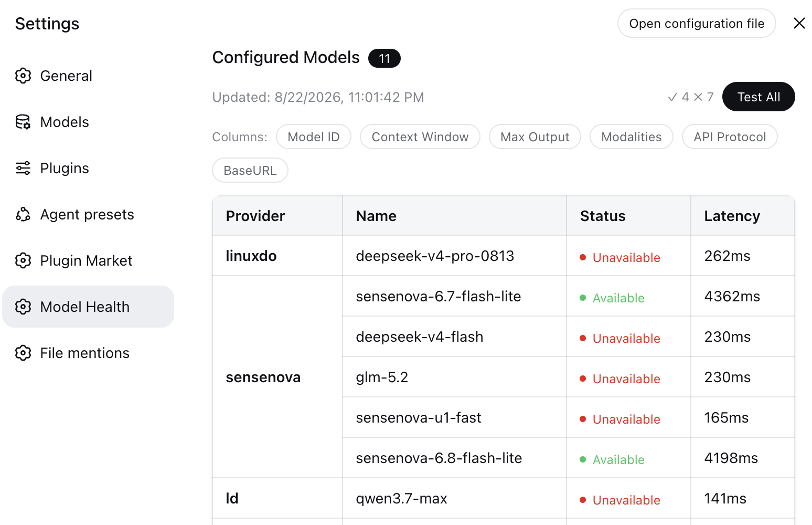Click the Plugin Market icon

pyautogui.click(x=23, y=260)
